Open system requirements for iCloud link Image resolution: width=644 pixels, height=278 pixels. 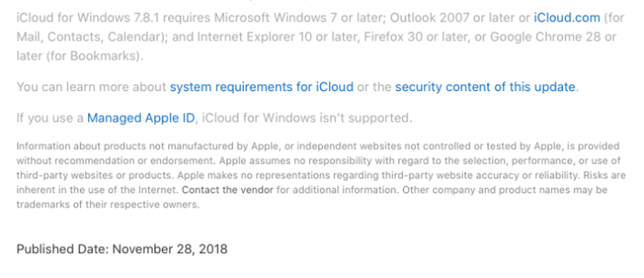tap(262, 87)
